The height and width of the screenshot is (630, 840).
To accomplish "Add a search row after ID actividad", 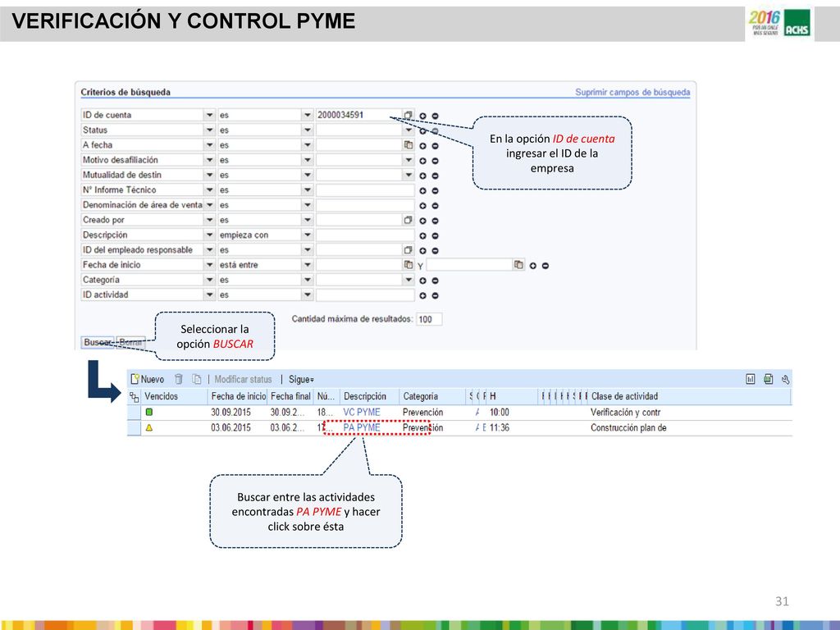I will click(x=422, y=295).
